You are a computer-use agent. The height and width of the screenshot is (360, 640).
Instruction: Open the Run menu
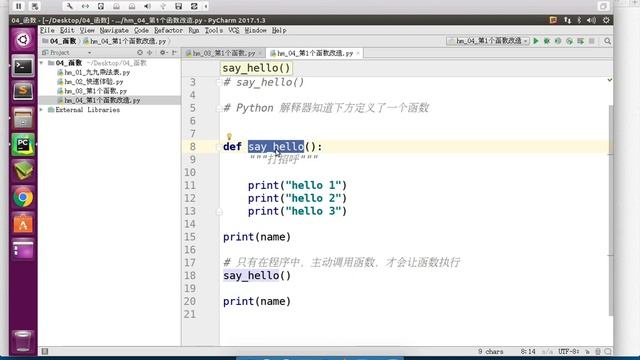click(x=194, y=31)
